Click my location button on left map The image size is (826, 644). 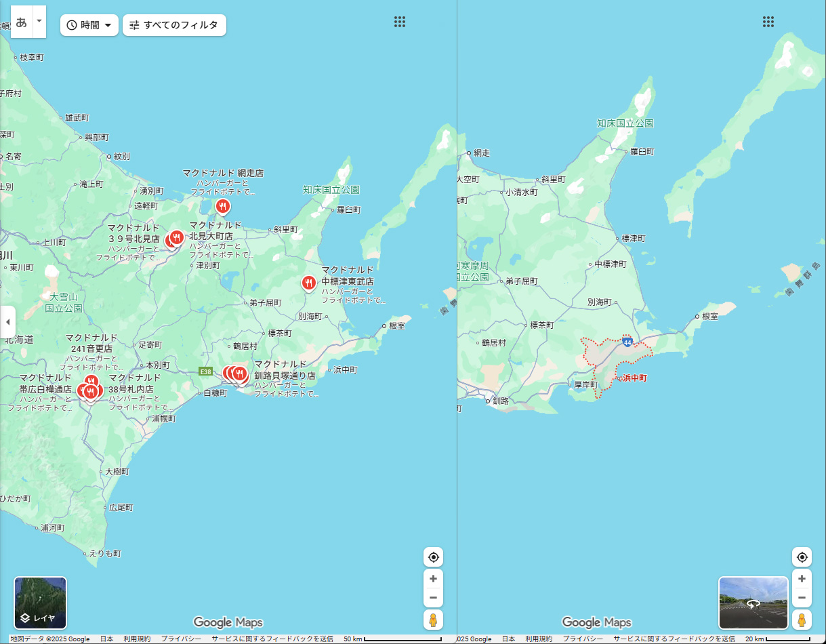pyautogui.click(x=434, y=557)
